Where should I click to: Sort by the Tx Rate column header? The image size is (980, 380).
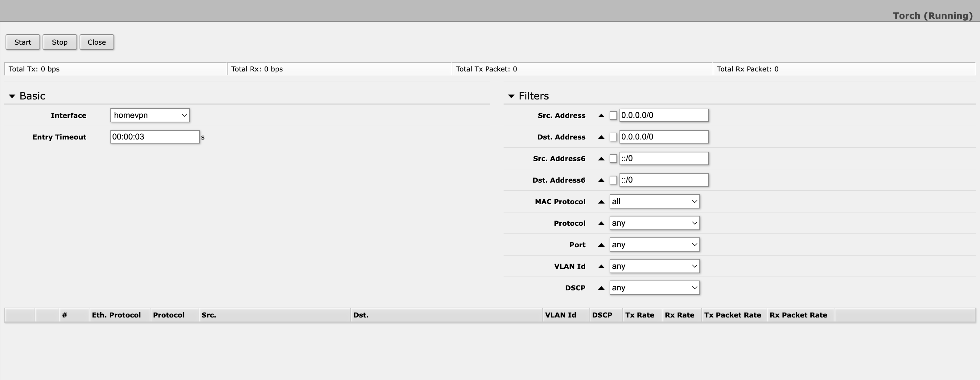click(640, 315)
